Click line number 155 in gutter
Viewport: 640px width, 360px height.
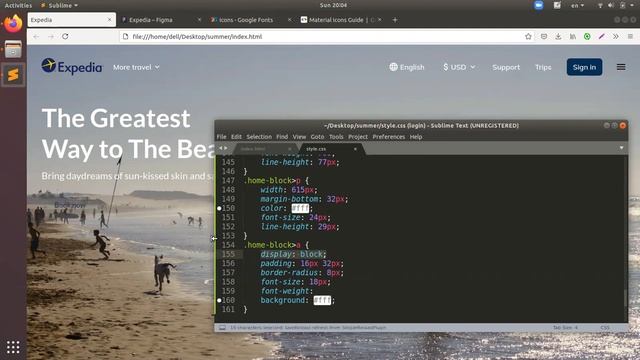[229, 254]
